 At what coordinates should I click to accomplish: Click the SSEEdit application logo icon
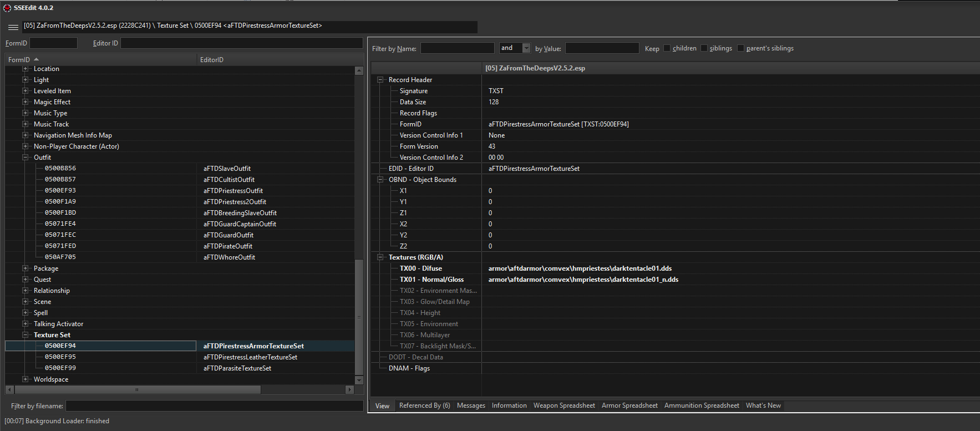click(7, 8)
